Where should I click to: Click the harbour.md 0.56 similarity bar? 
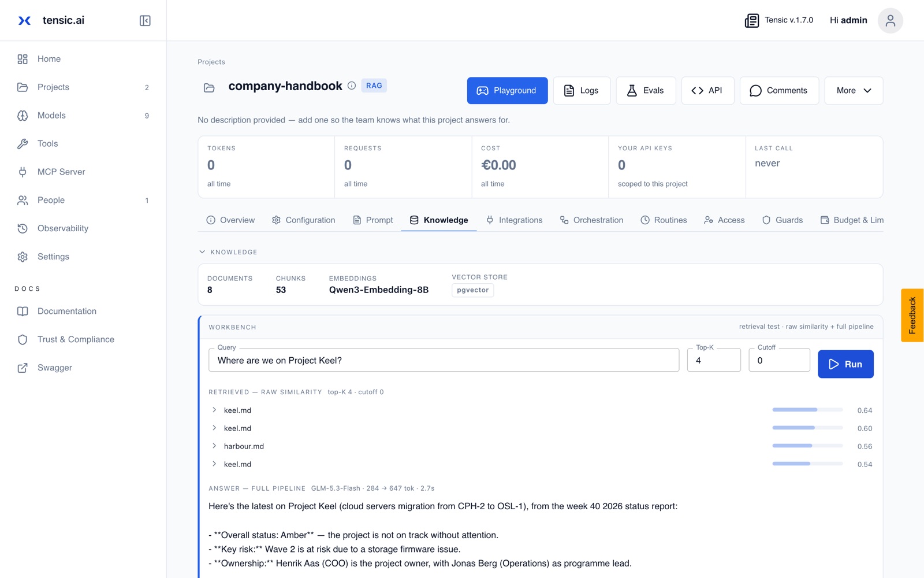click(x=807, y=446)
